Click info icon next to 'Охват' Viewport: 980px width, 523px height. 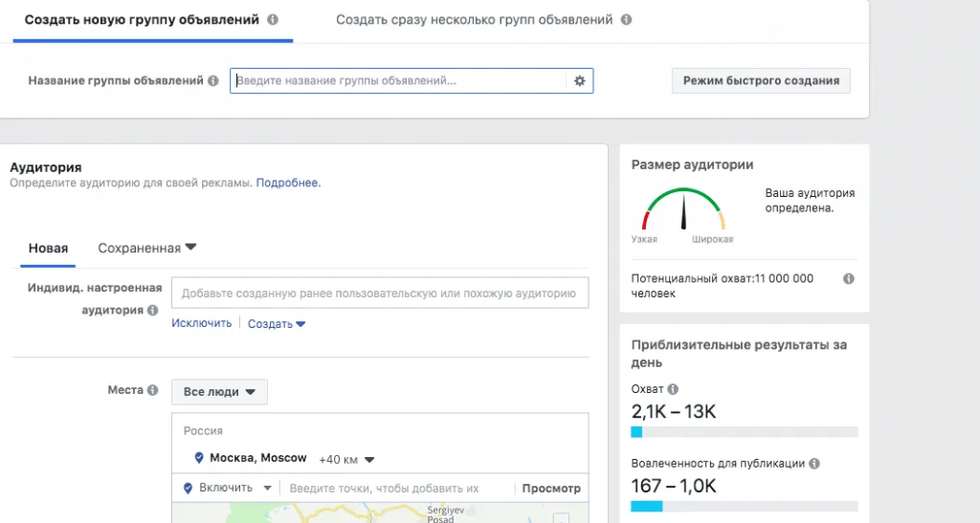click(x=673, y=389)
